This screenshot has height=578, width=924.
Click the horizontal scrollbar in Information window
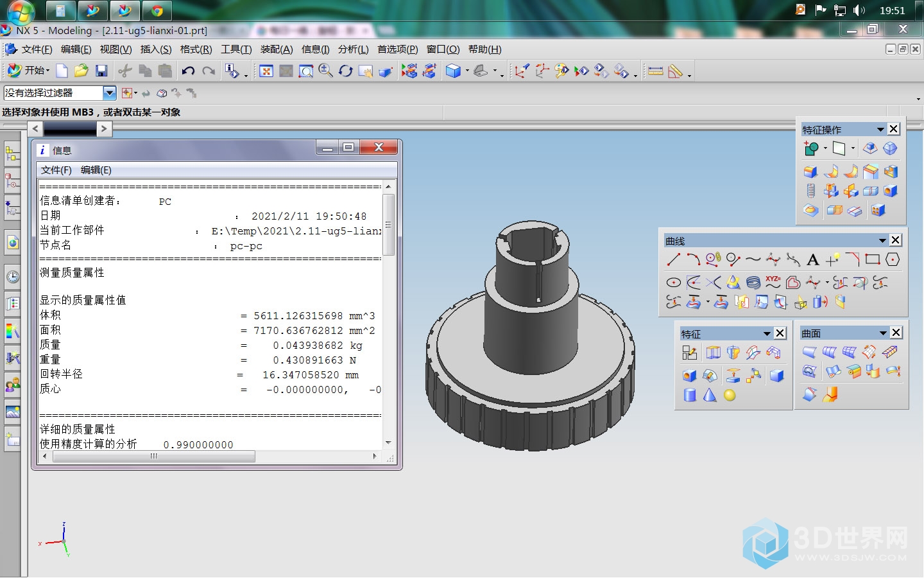coord(154,457)
